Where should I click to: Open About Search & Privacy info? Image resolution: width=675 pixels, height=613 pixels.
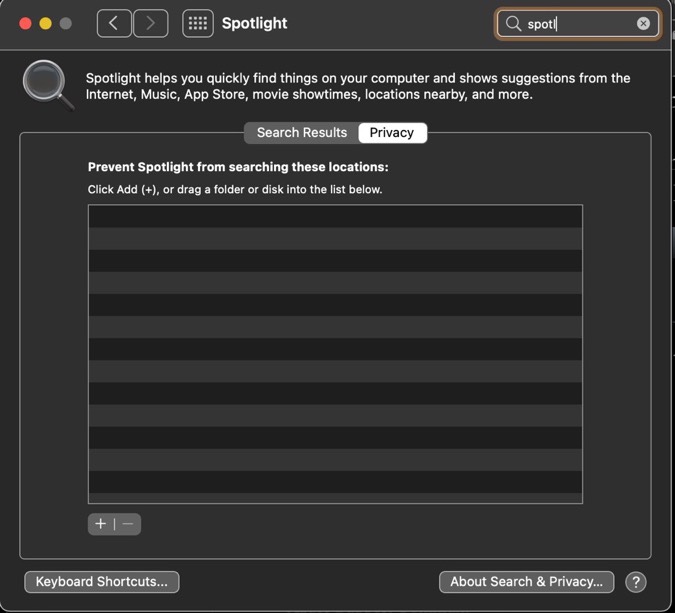pyautogui.click(x=526, y=582)
